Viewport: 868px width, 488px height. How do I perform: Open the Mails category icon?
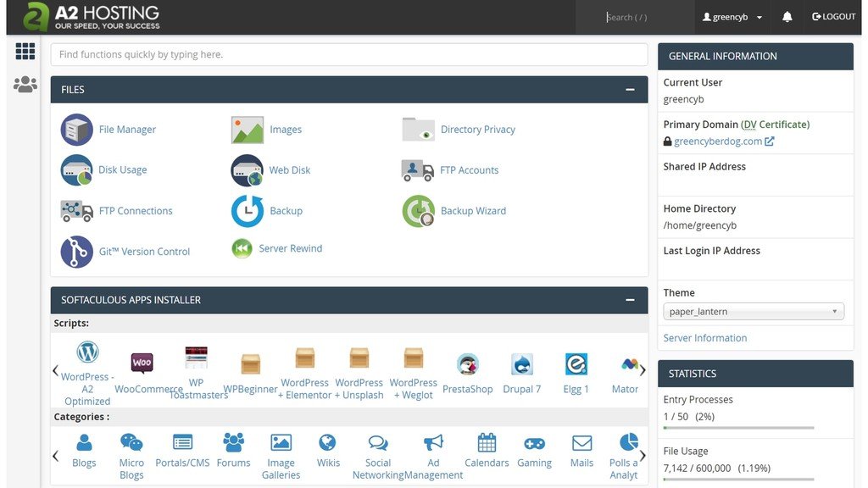point(581,443)
